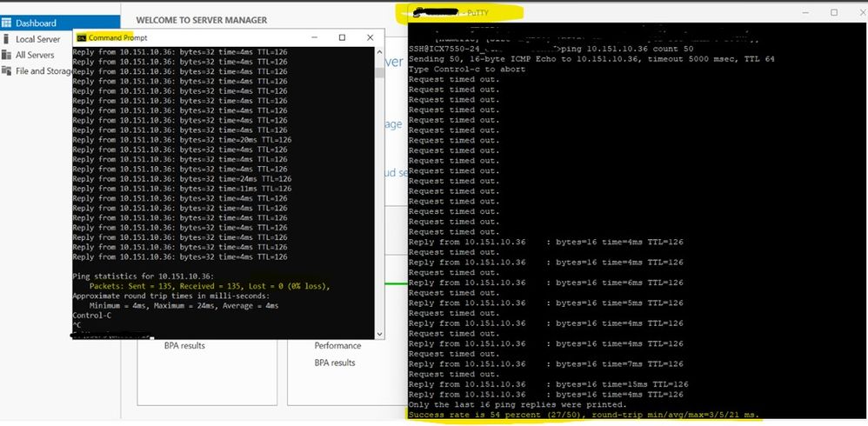Screen dimensions: 868x426
Task: Click the Command Prompt vertical scrollbar thumb
Action: [379, 71]
